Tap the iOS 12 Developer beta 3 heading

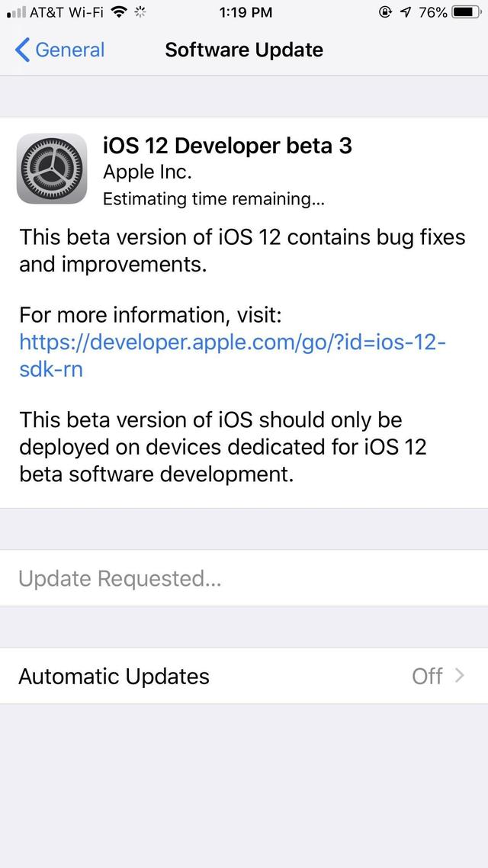(x=227, y=146)
